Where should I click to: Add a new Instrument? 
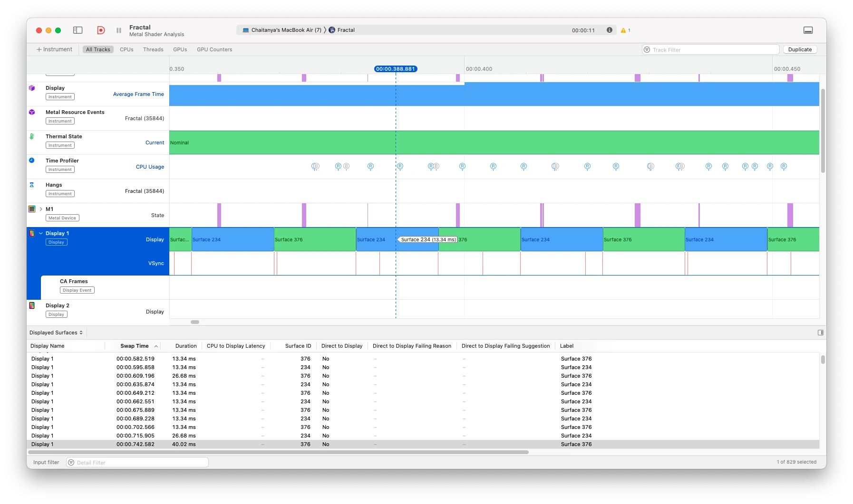pyautogui.click(x=54, y=49)
